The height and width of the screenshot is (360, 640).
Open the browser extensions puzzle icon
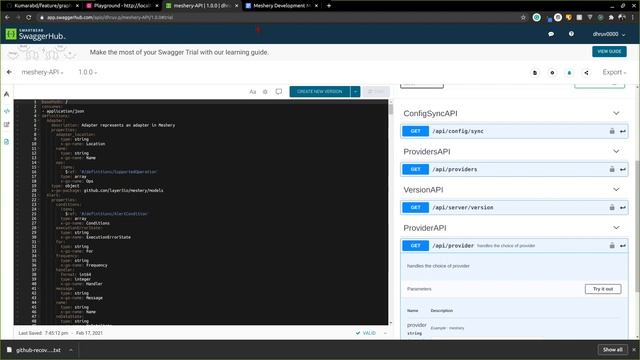(x=611, y=18)
